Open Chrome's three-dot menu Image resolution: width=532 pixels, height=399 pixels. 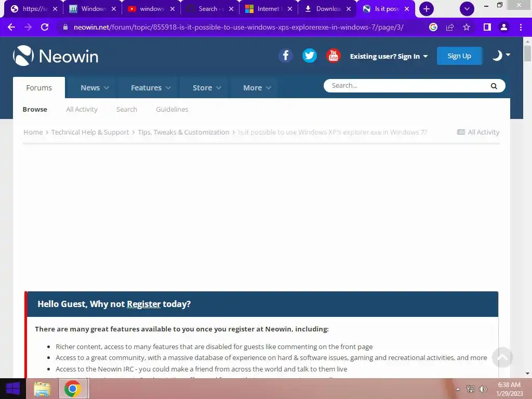coord(521,27)
